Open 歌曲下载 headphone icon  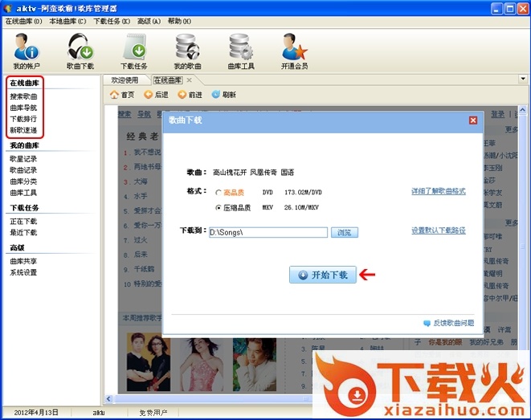coord(80,47)
